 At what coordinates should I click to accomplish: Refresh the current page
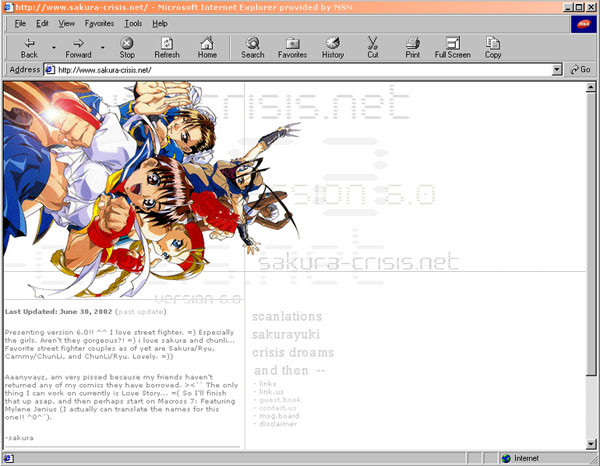pyautogui.click(x=167, y=48)
